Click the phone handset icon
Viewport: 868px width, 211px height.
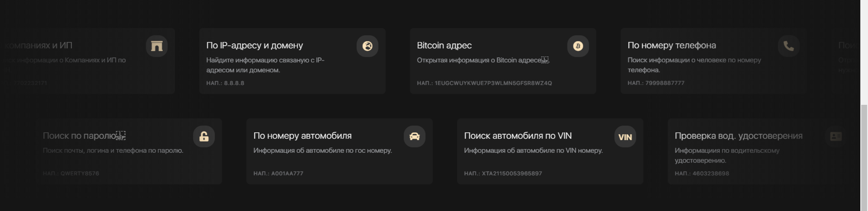(x=788, y=46)
